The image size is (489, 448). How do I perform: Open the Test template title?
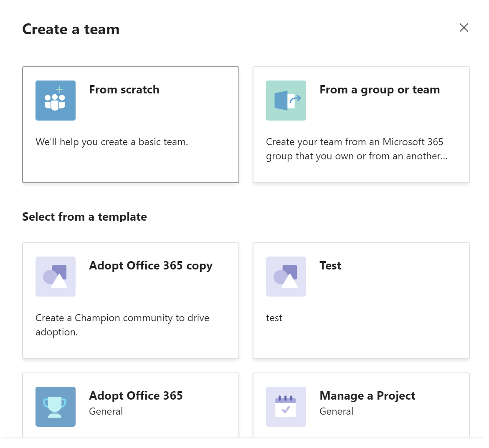pos(330,266)
